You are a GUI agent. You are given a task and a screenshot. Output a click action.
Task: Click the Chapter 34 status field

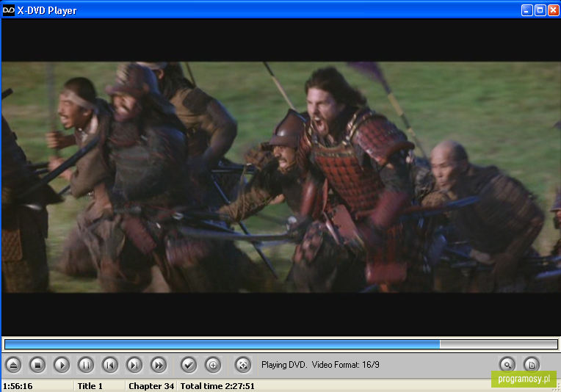click(151, 386)
